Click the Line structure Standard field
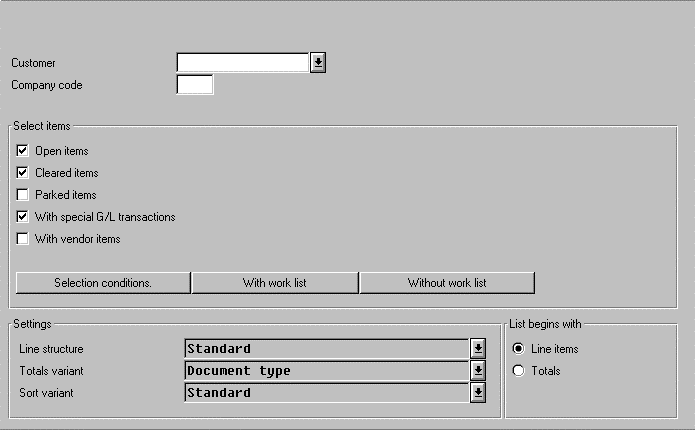Image resolution: width=695 pixels, height=430 pixels. [x=327, y=349]
